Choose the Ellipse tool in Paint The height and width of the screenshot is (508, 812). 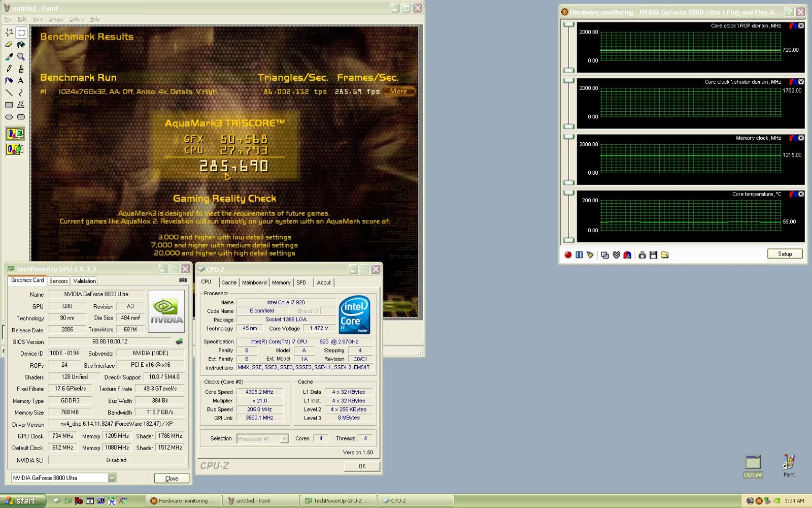tap(9, 117)
